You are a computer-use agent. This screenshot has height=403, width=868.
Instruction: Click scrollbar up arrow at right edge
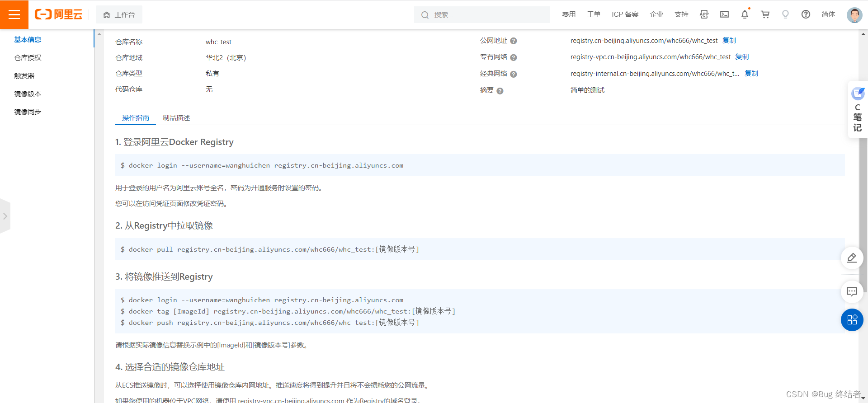[863, 34]
